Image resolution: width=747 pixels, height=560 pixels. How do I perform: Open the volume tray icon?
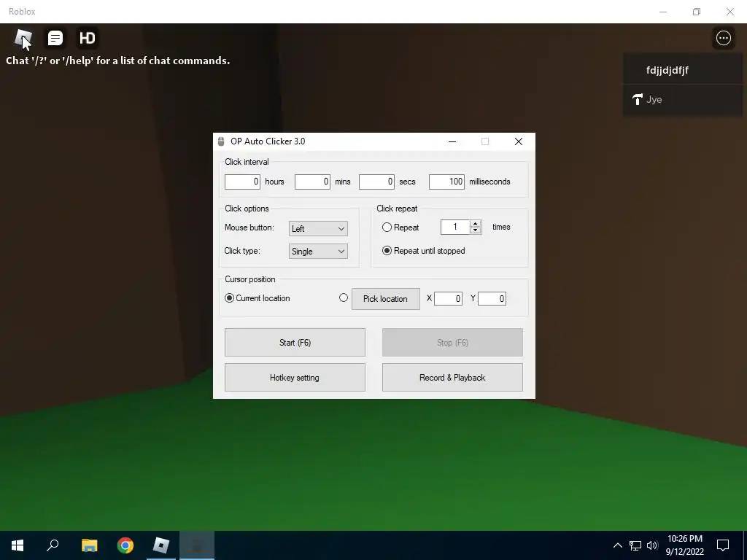coord(652,545)
